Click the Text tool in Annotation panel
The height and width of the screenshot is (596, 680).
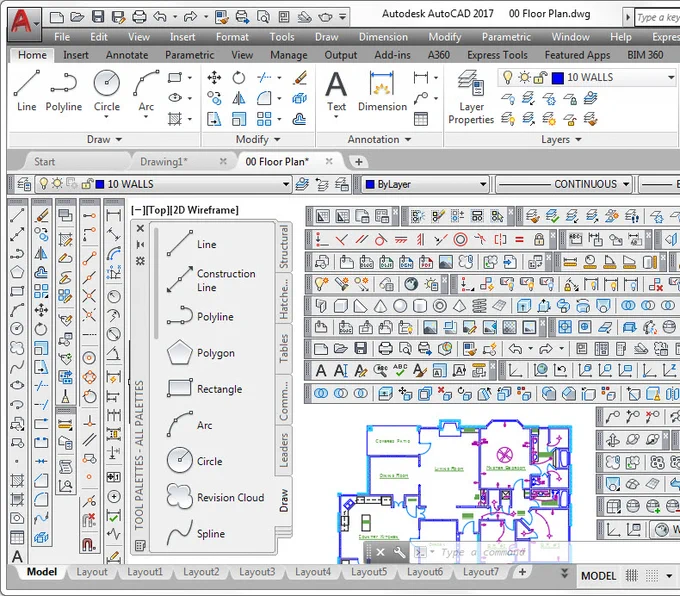[x=336, y=93]
